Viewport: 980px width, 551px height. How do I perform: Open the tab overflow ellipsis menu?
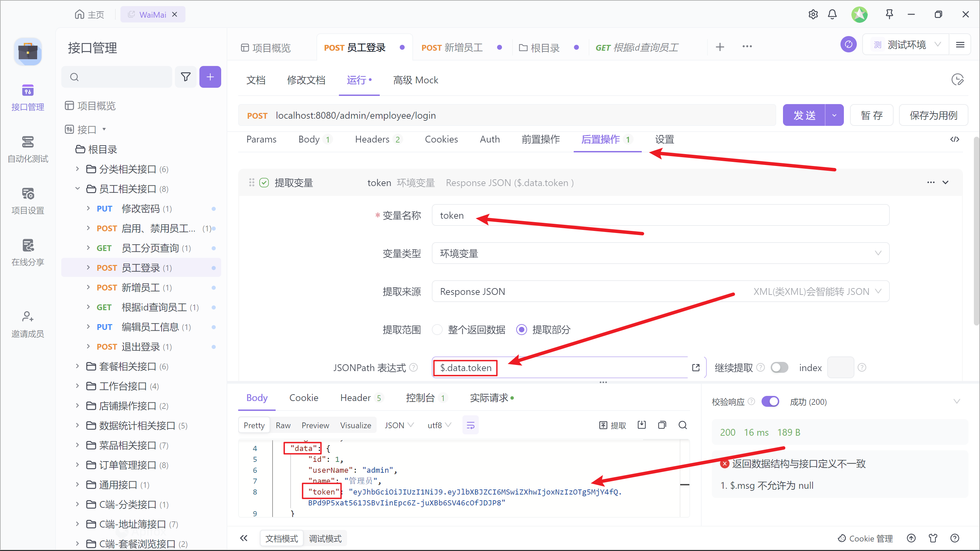click(x=747, y=46)
